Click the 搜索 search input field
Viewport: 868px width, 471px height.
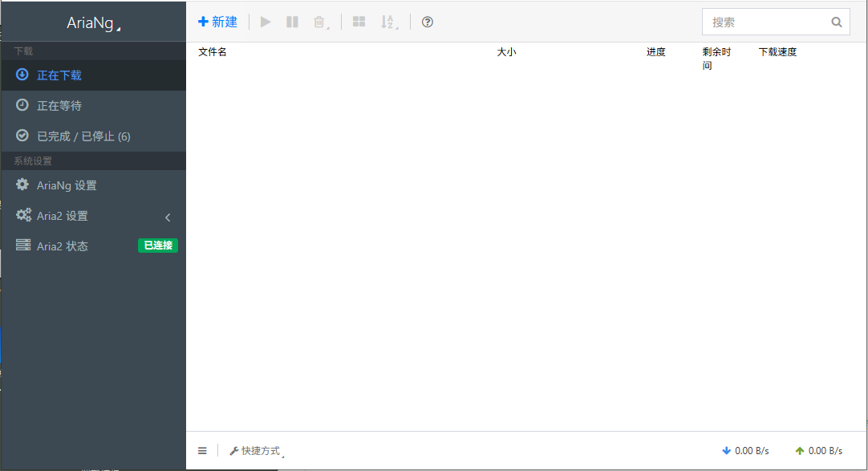(x=766, y=22)
